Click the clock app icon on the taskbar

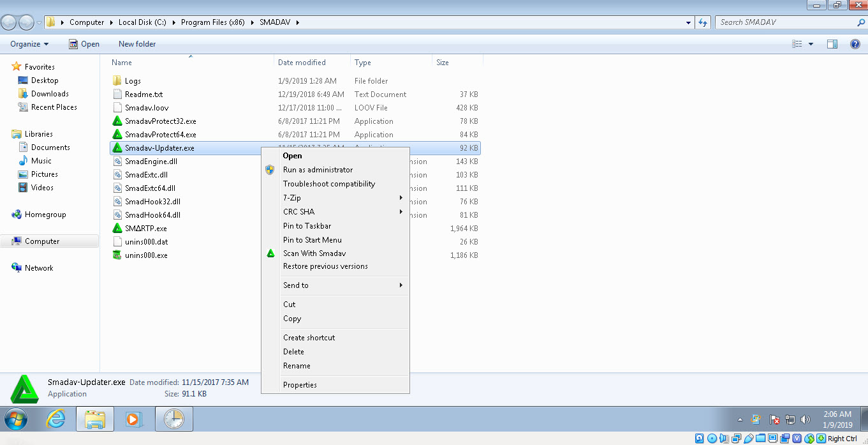coord(173,419)
